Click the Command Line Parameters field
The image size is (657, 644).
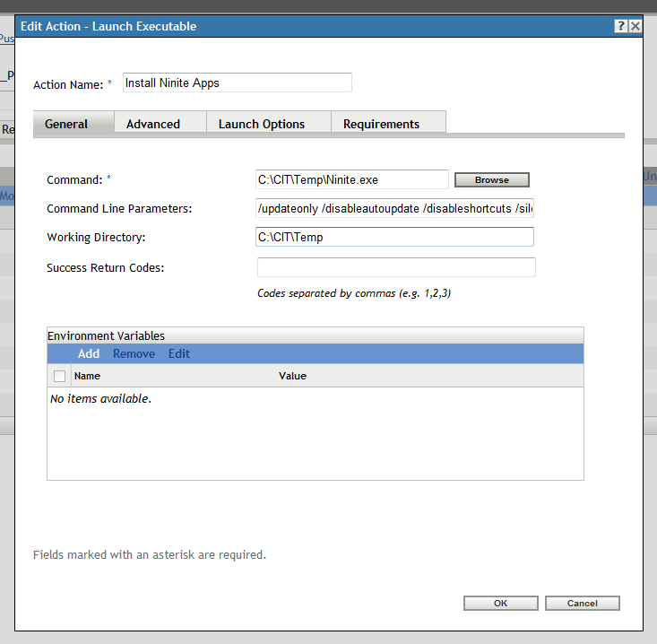point(394,209)
